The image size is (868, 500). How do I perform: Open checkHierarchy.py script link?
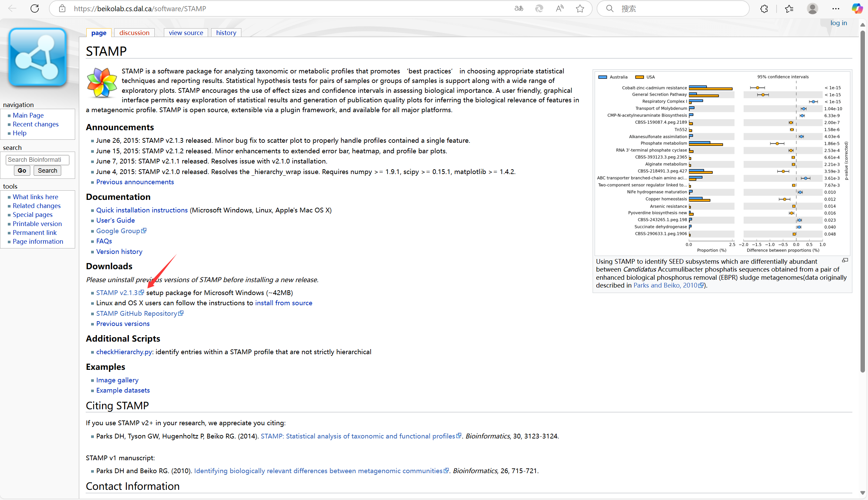[x=124, y=352]
